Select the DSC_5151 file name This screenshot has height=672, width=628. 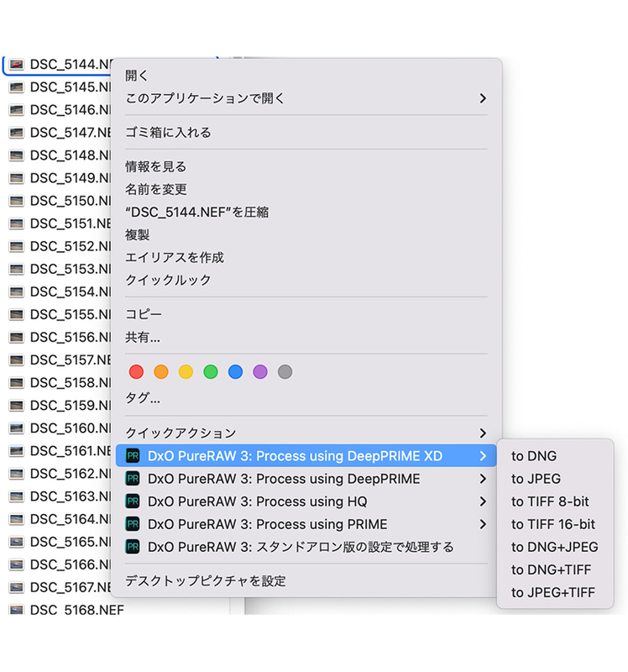[71, 223]
